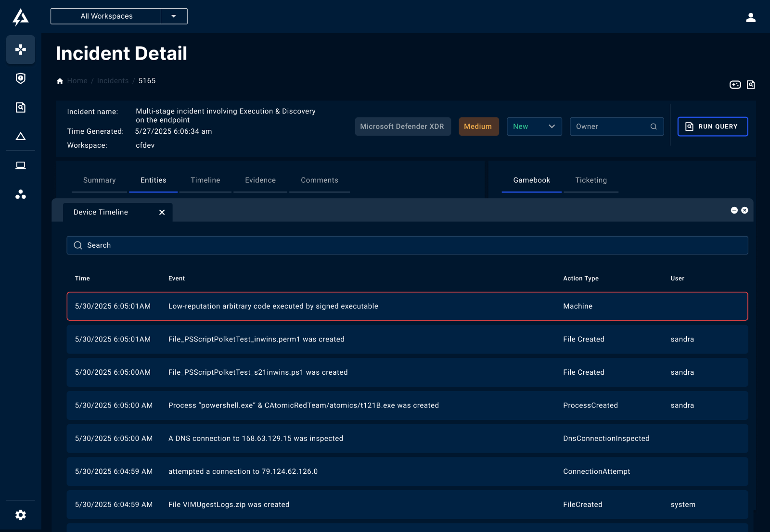This screenshot has width=770, height=532.
Task: Switch to the Timeline tab
Action: (205, 180)
